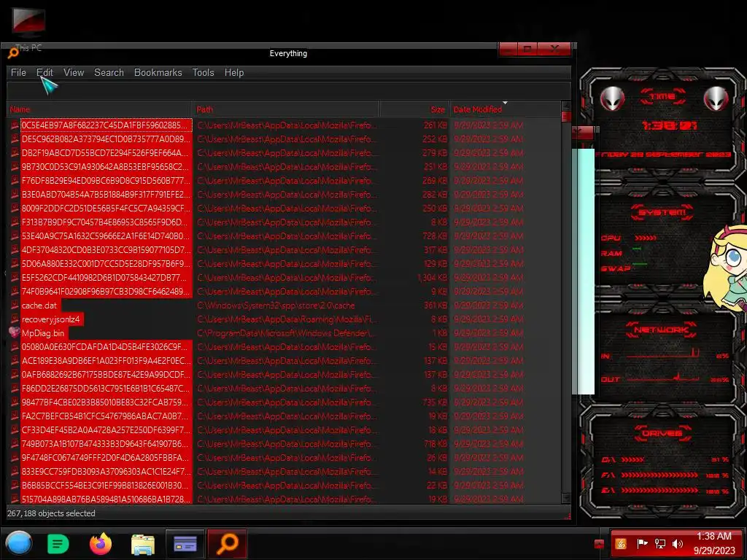Image resolution: width=747 pixels, height=560 pixels.
Task: Select file E5F5262CDF4410982D6B1D075843427DB77
Action: (106, 277)
